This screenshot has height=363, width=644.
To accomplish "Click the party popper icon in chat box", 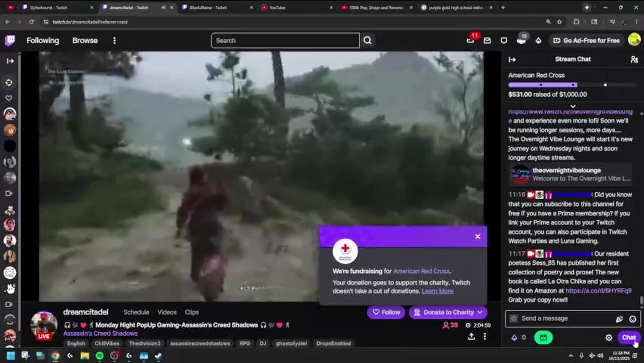I will tap(619, 319).
